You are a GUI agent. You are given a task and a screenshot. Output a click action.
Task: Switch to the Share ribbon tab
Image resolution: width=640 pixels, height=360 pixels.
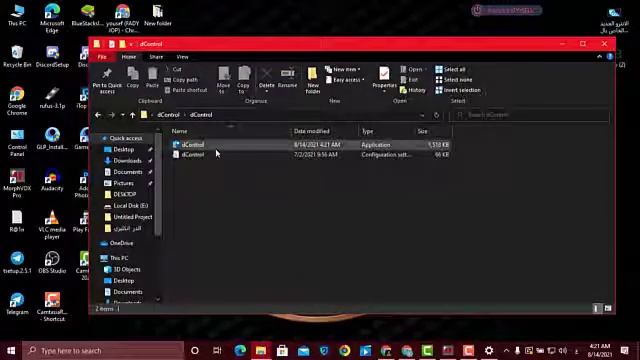click(x=156, y=57)
